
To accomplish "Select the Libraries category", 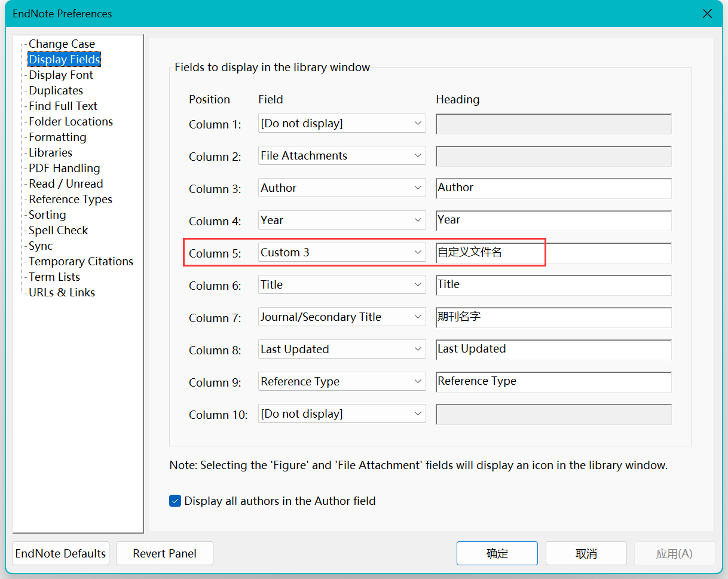I will [x=50, y=152].
